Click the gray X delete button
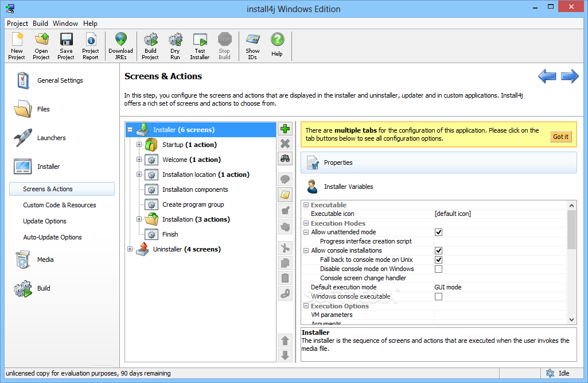588x383 pixels. (x=285, y=144)
